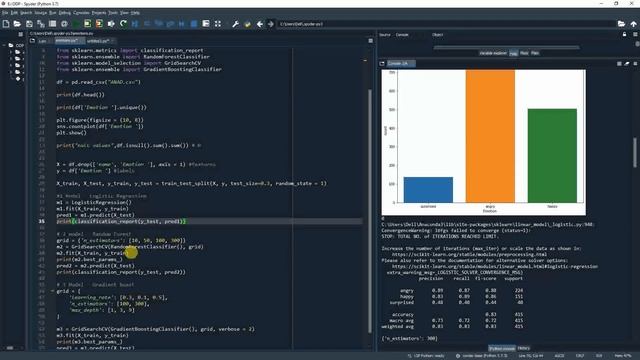The width and height of the screenshot is (640, 360).
Task: Open the Edit menu
Action: pyautogui.click(x=14, y=13)
